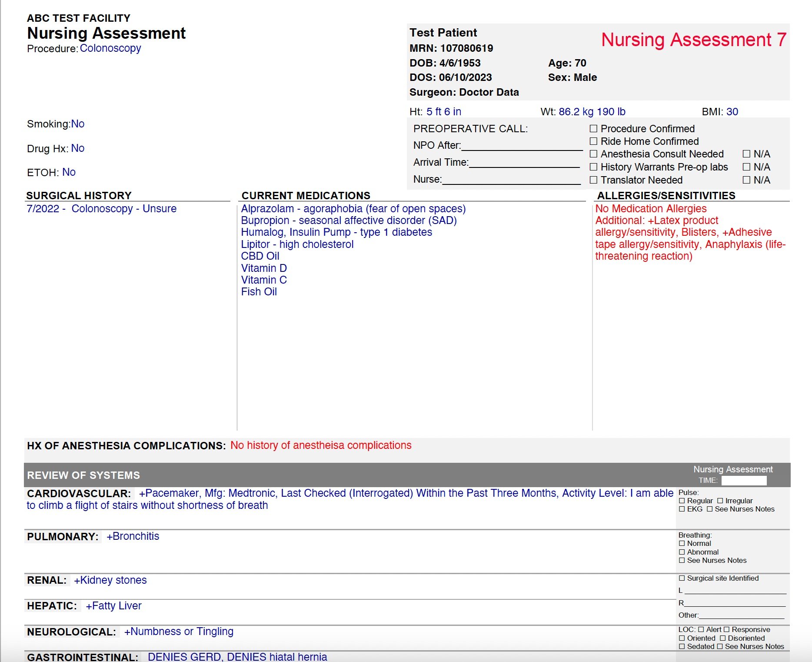Check the Ride Home Confirmed box
The image size is (812, 662).
pyautogui.click(x=593, y=141)
